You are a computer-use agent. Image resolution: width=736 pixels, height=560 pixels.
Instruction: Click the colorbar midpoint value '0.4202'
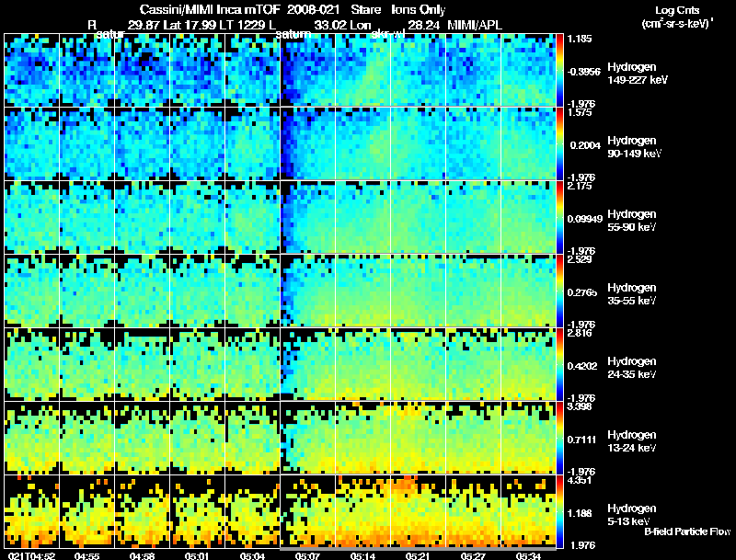(582, 366)
